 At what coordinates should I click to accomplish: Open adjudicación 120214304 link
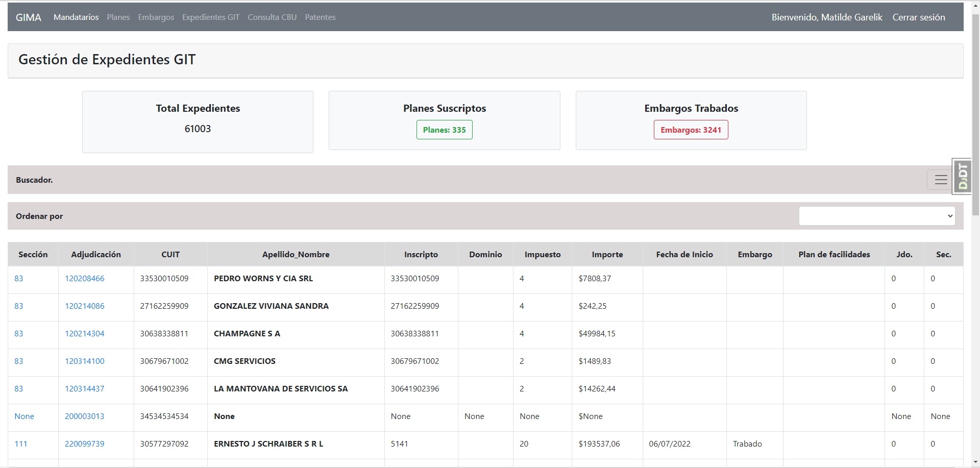coord(85,334)
